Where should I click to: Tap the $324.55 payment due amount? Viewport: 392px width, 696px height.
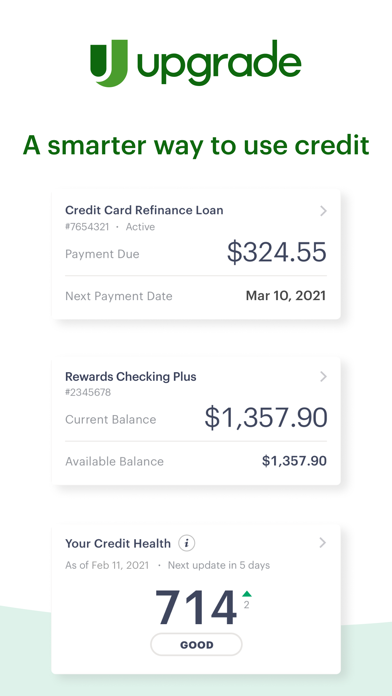(x=277, y=252)
